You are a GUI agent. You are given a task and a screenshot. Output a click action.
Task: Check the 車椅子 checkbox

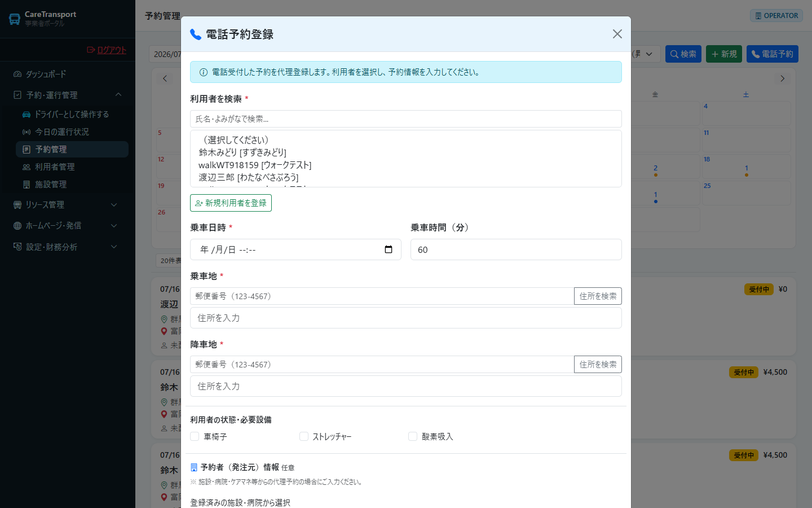coord(195,436)
